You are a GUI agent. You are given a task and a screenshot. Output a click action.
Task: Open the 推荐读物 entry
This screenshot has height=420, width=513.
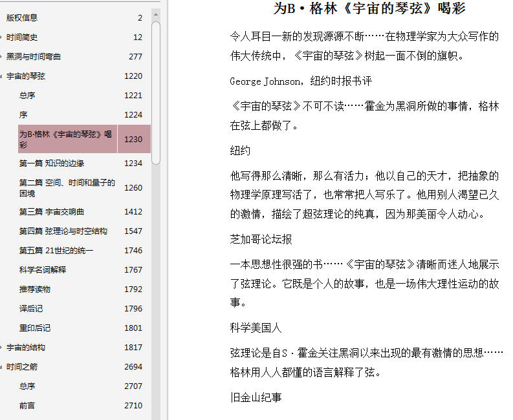click(x=35, y=289)
